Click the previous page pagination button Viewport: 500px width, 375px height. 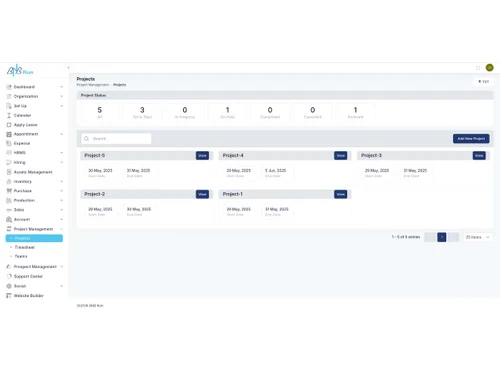pyautogui.click(x=430, y=237)
